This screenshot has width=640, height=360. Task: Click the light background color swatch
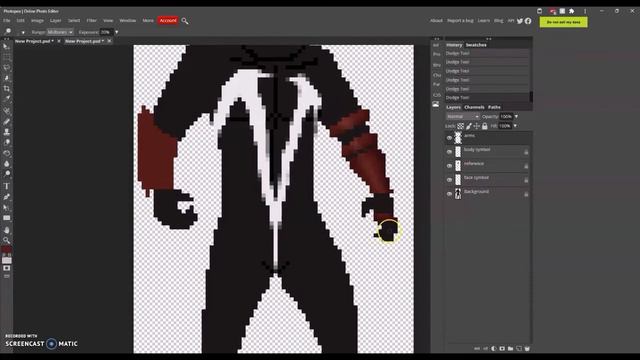7,260
